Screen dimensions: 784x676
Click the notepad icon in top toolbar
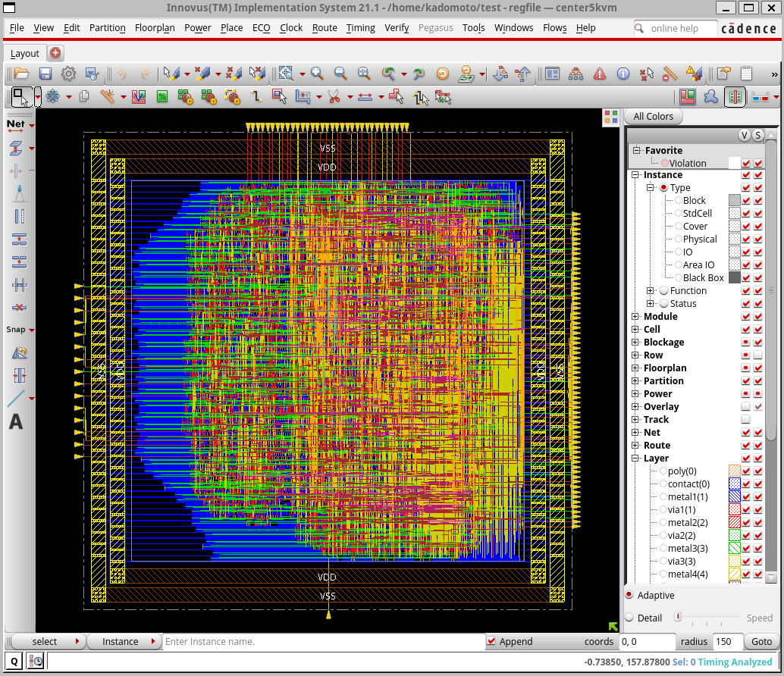coord(747,74)
